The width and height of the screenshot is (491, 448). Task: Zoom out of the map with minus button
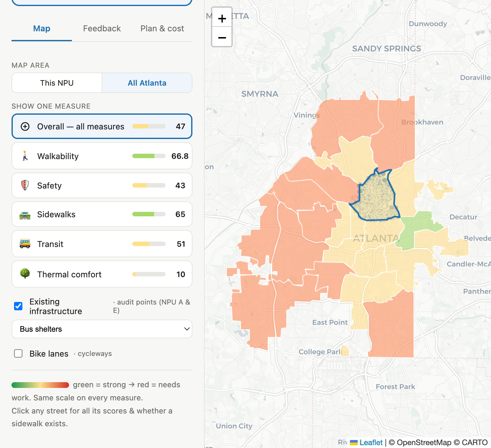coord(222,37)
